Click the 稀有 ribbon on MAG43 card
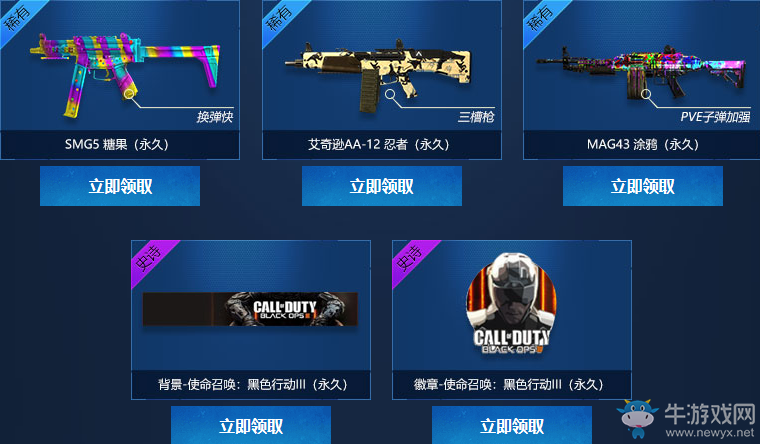 [540, 17]
